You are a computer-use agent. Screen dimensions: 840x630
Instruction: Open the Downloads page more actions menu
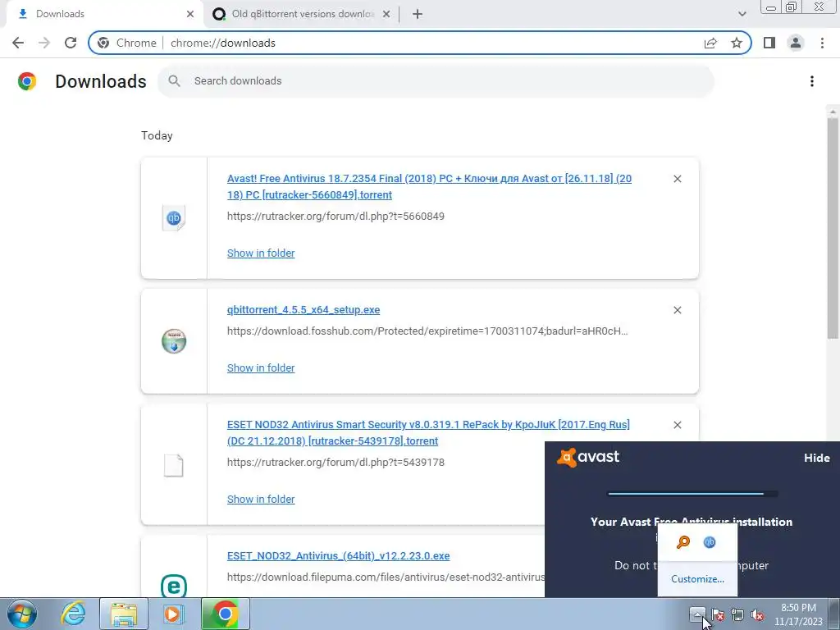(x=812, y=81)
